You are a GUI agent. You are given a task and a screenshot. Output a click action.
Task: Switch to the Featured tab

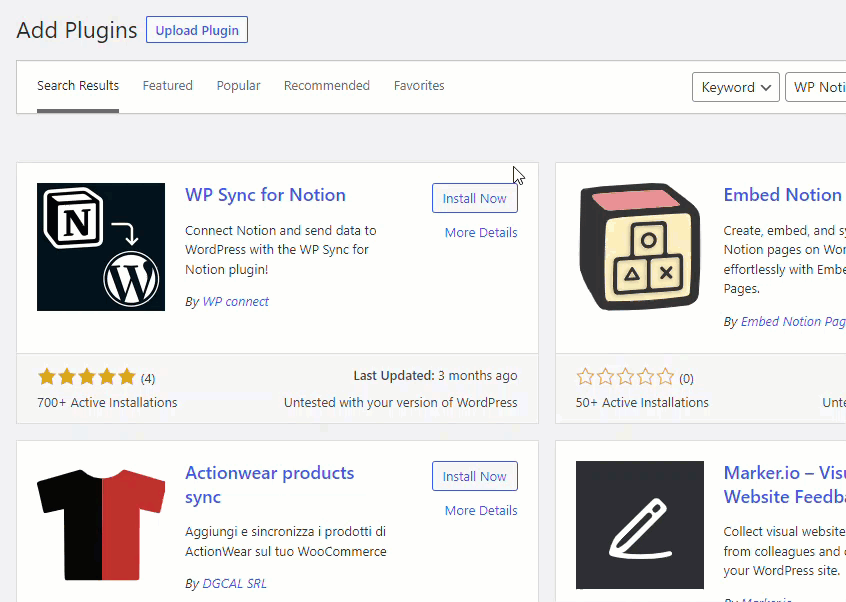click(x=167, y=86)
